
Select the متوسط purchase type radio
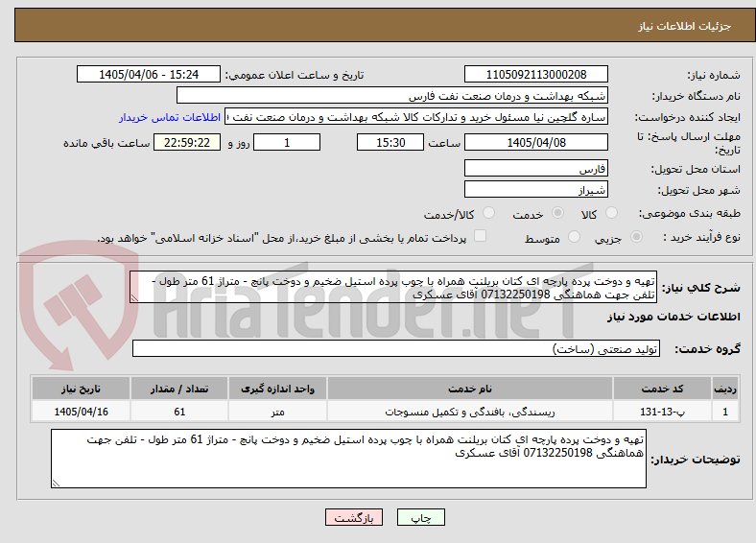574,236
